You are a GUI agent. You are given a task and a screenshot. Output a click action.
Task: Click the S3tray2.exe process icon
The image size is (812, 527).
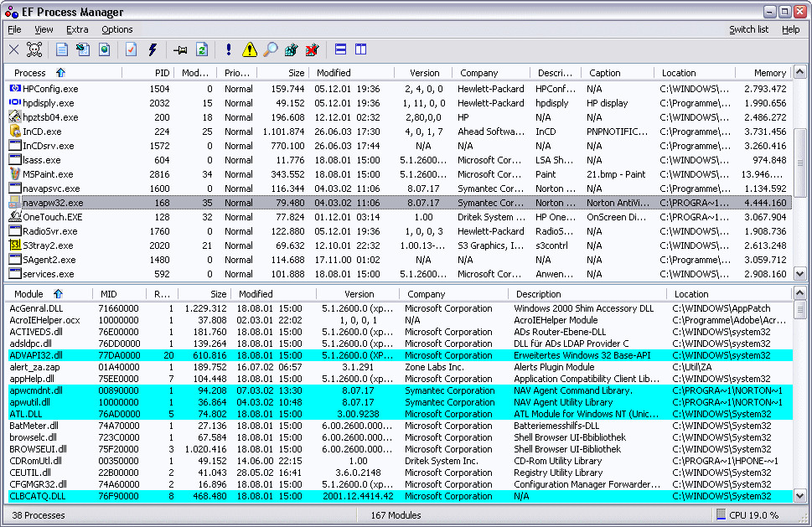(x=15, y=245)
